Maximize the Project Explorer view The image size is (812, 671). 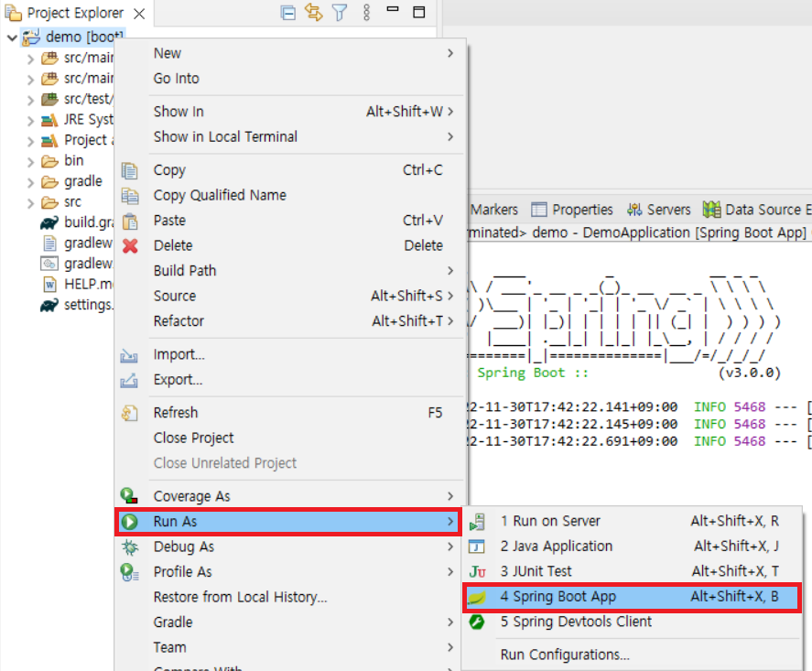pos(419,12)
